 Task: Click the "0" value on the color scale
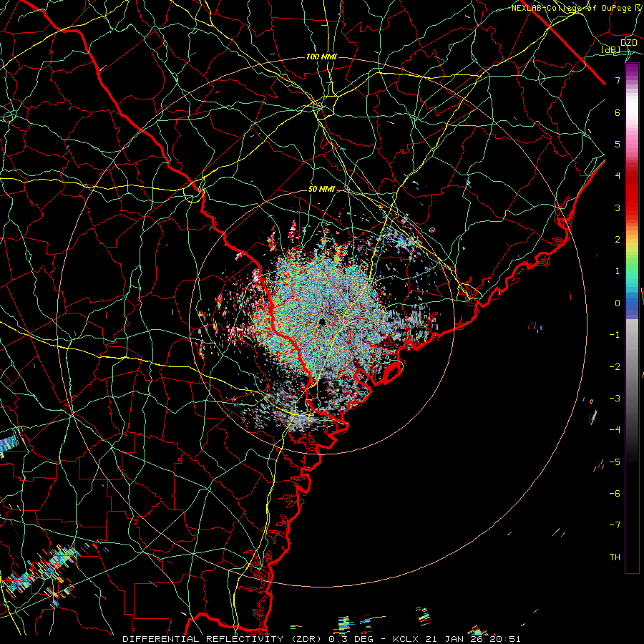point(618,303)
